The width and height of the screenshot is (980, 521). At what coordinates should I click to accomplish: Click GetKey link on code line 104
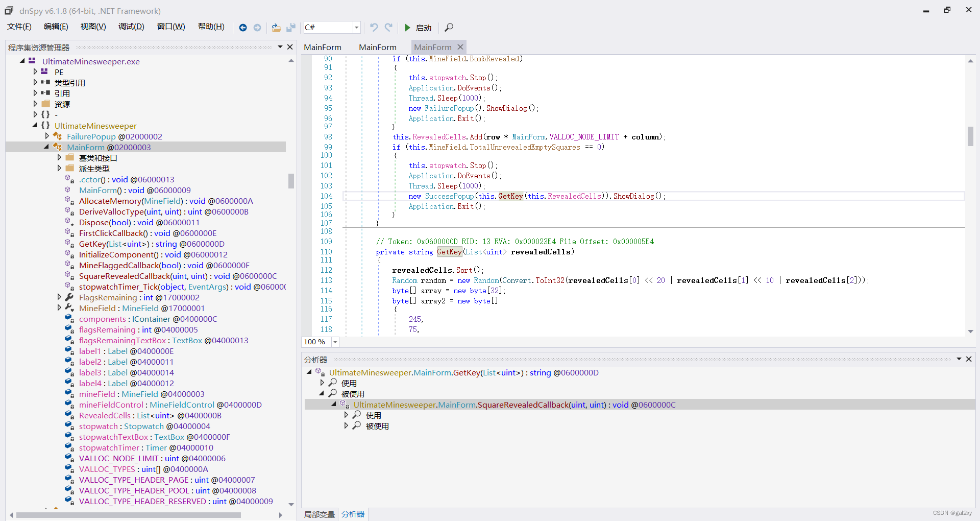[510, 196]
